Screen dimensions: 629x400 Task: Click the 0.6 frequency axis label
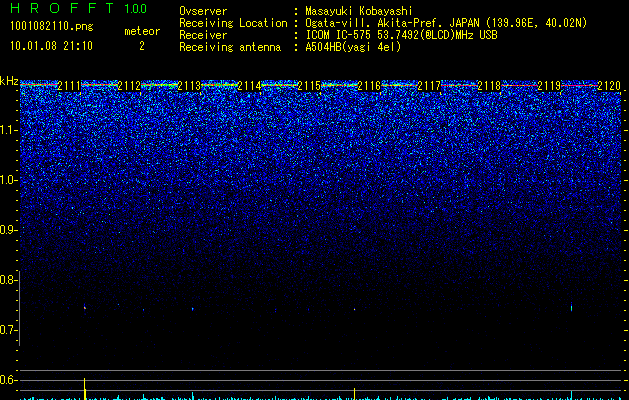(x=8, y=380)
